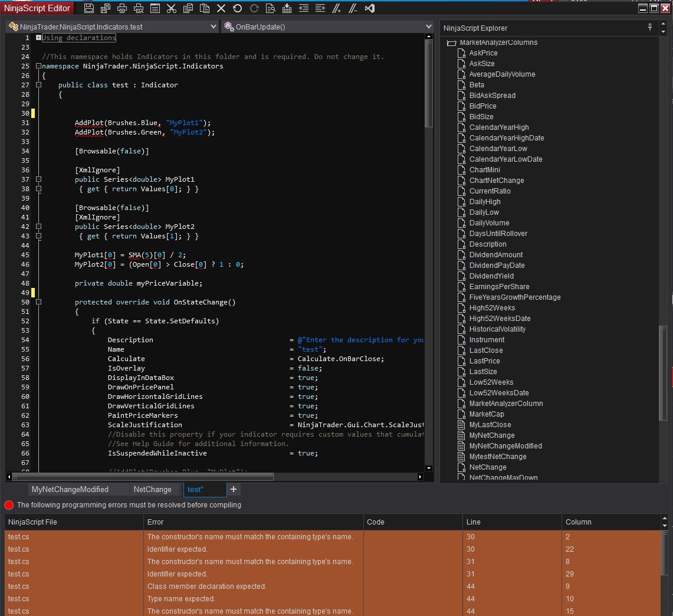Cut selection with the scissors icon
This screenshot has height=616, width=673.
(172, 8)
